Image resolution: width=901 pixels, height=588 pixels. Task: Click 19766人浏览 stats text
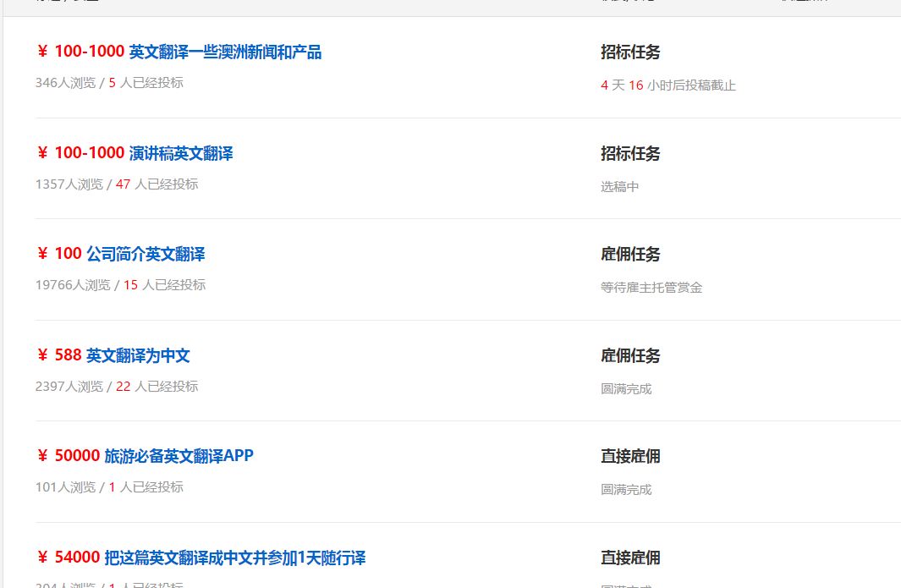coord(73,285)
